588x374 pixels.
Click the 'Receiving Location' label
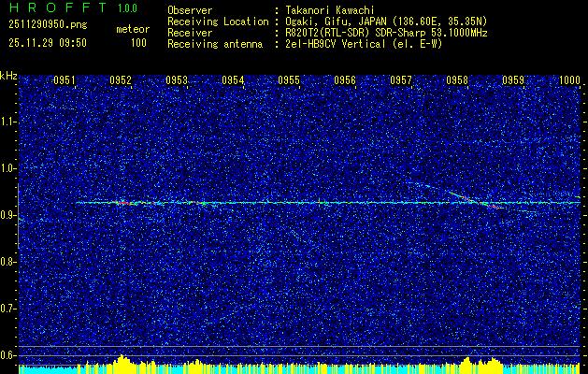[218, 22]
